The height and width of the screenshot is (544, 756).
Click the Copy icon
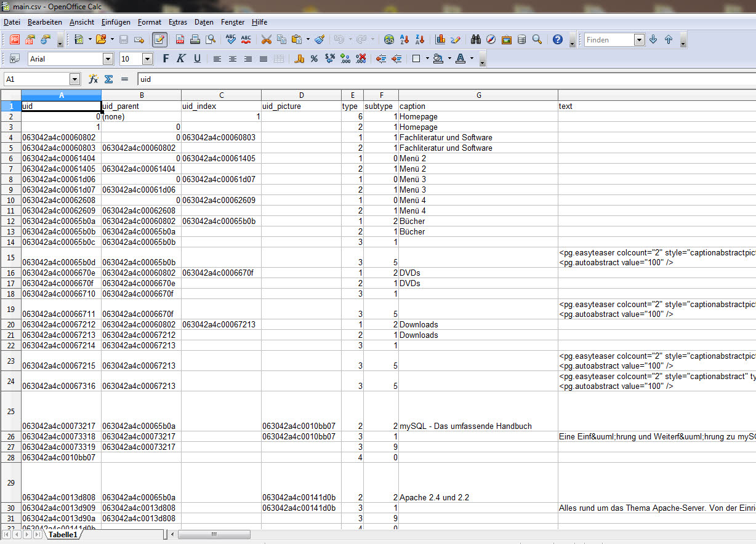point(281,39)
